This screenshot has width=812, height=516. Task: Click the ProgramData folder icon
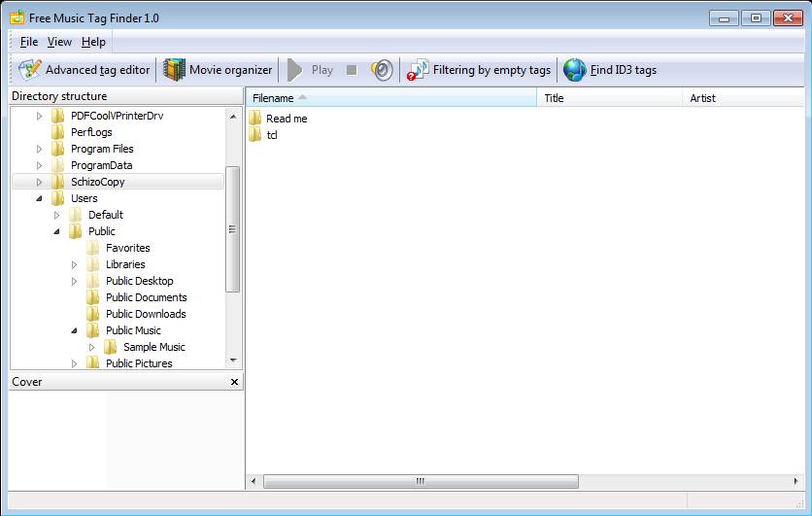coord(58,165)
